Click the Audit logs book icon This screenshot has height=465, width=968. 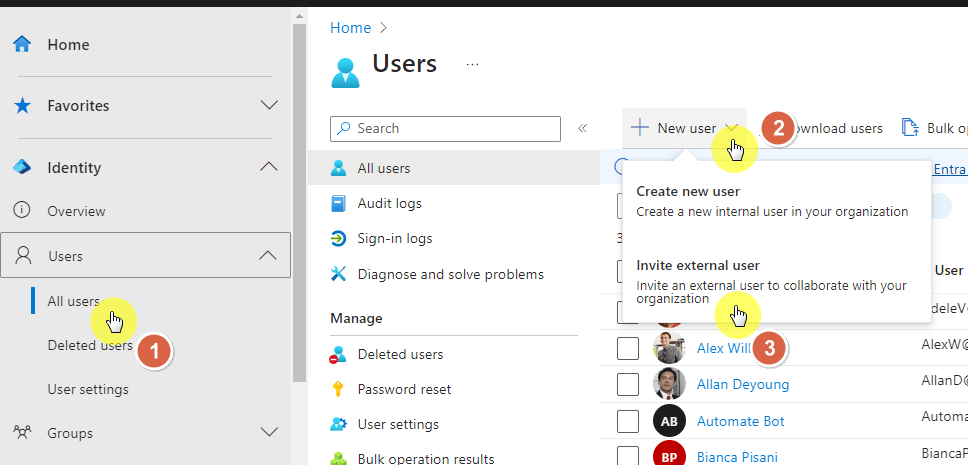pos(338,203)
